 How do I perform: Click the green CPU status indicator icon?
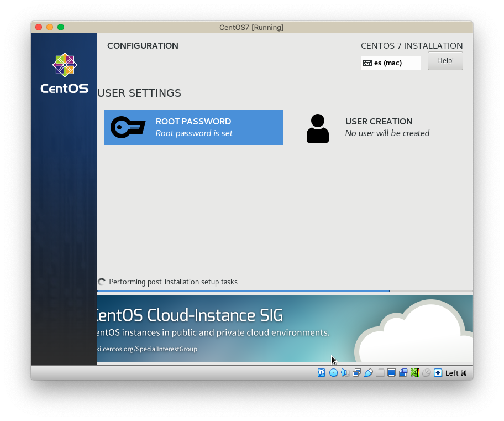414,373
